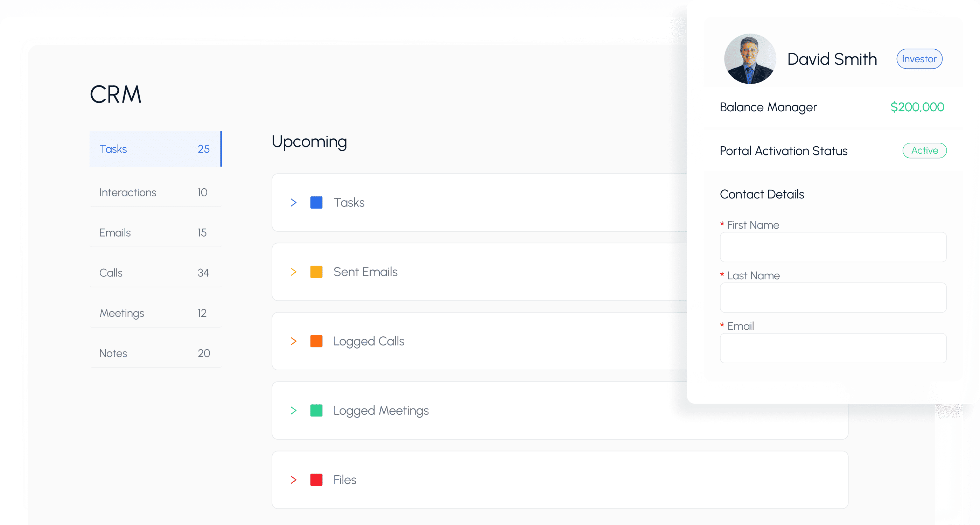
Task: Click the Investor badge
Action: coord(919,59)
